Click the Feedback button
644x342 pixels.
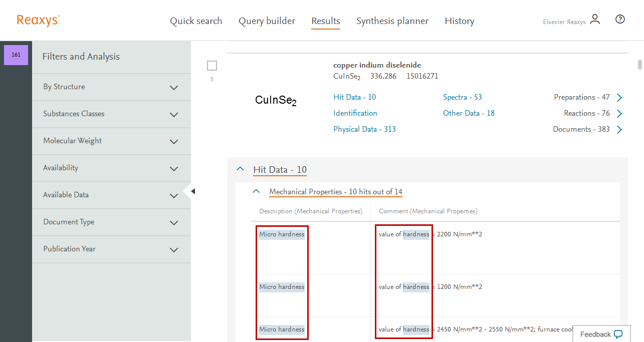click(x=601, y=334)
